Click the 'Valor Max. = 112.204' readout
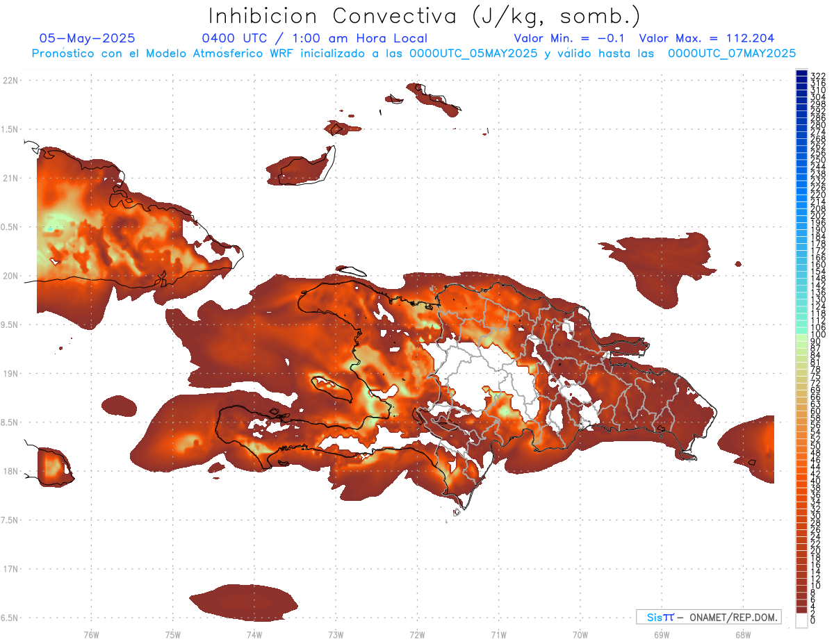Image resolution: width=834 pixels, height=644 pixels. point(706,39)
